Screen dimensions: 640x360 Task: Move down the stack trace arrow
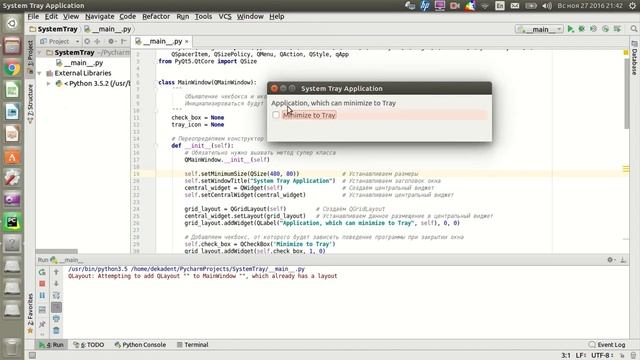(x=56, y=283)
